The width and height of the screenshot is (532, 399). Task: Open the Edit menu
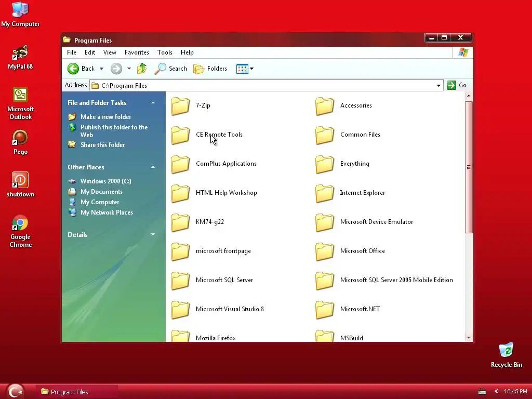pyautogui.click(x=90, y=52)
